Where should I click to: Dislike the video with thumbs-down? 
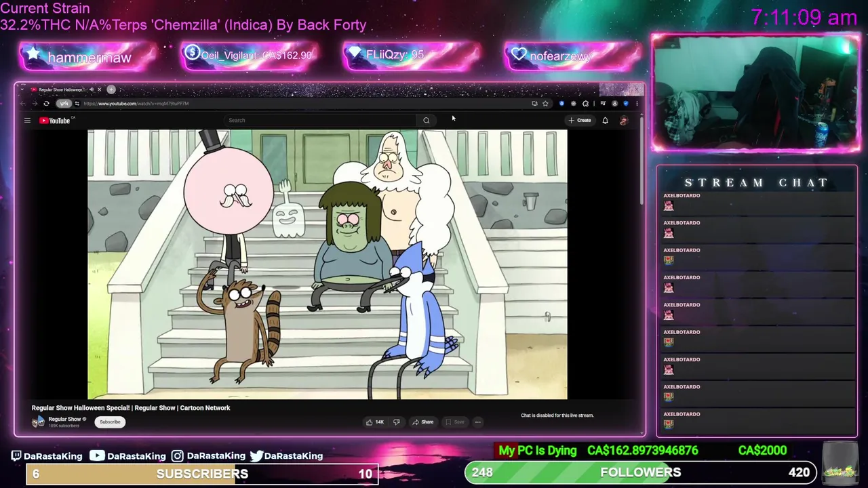[x=396, y=422]
